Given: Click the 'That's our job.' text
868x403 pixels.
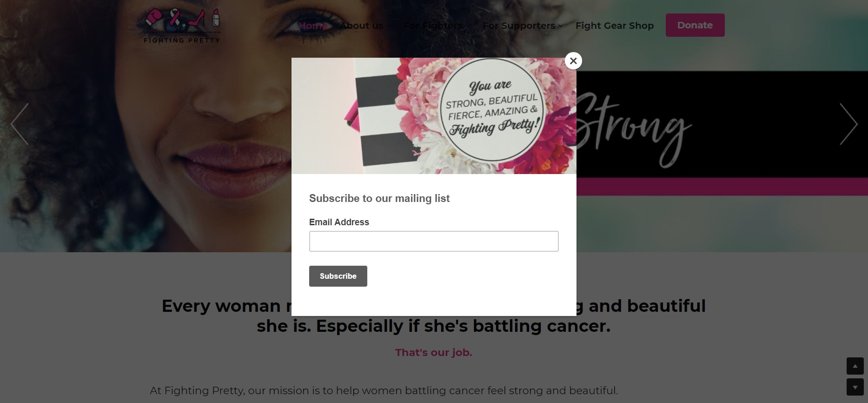Looking at the screenshot, I should [434, 352].
